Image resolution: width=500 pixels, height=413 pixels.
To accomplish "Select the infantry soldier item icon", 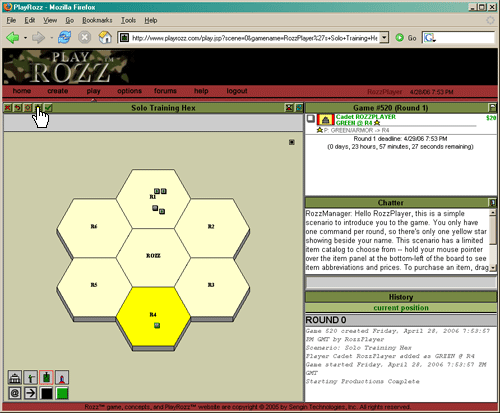I will 30,378.
